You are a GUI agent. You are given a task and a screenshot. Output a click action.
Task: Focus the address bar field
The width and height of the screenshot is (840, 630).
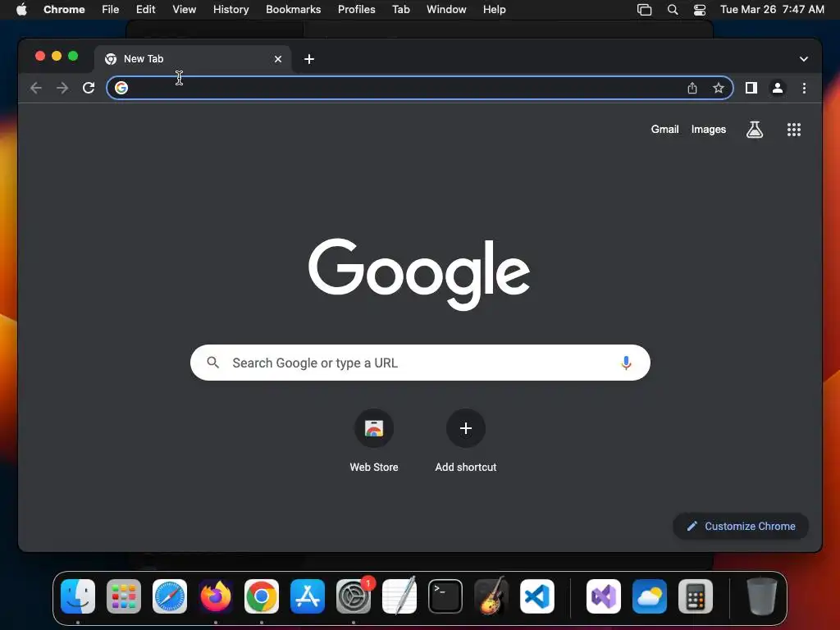pyautogui.click(x=419, y=88)
